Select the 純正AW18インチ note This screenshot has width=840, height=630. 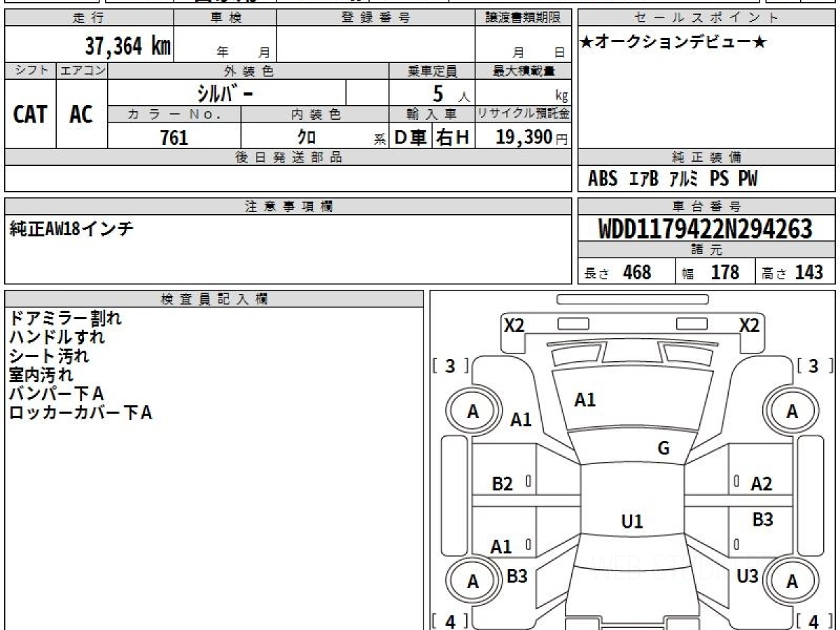pyautogui.click(x=71, y=228)
